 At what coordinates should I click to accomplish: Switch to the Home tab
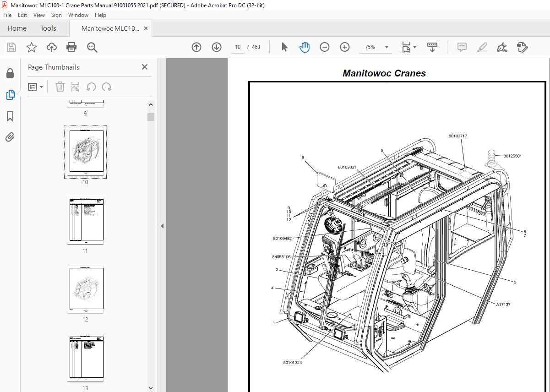[17, 28]
